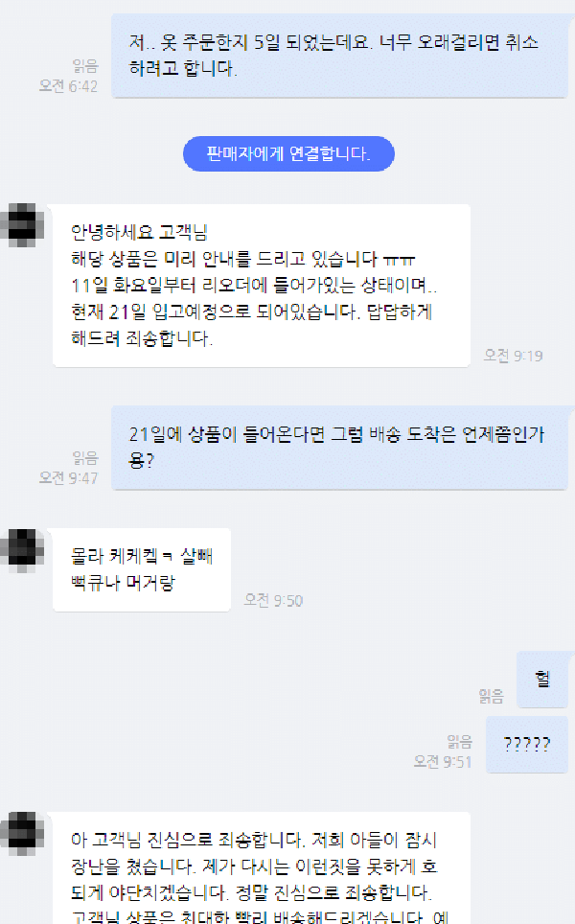Click the '21일에 상품이 들어온다면' question bubble
The image size is (575, 924).
pyautogui.click(x=340, y=448)
